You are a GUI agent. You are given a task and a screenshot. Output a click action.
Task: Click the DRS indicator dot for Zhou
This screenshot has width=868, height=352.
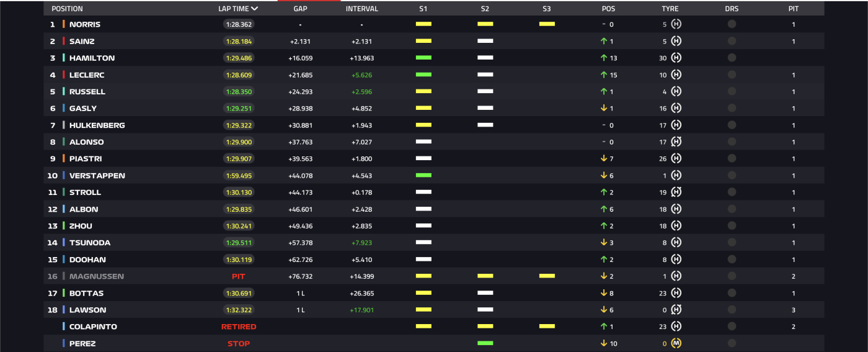pos(732,225)
